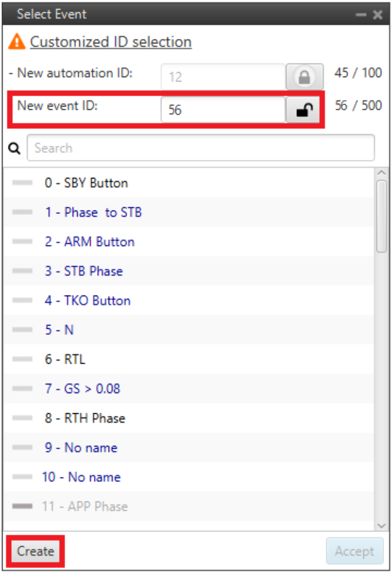This screenshot has width=392, height=572.
Task: Focus the New event ID field
Action: tap(223, 110)
